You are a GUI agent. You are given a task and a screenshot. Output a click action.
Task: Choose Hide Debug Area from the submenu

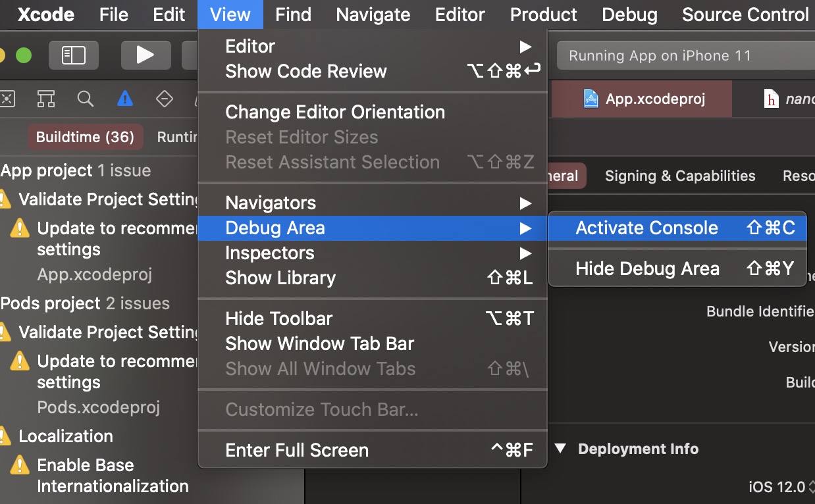(647, 268)
